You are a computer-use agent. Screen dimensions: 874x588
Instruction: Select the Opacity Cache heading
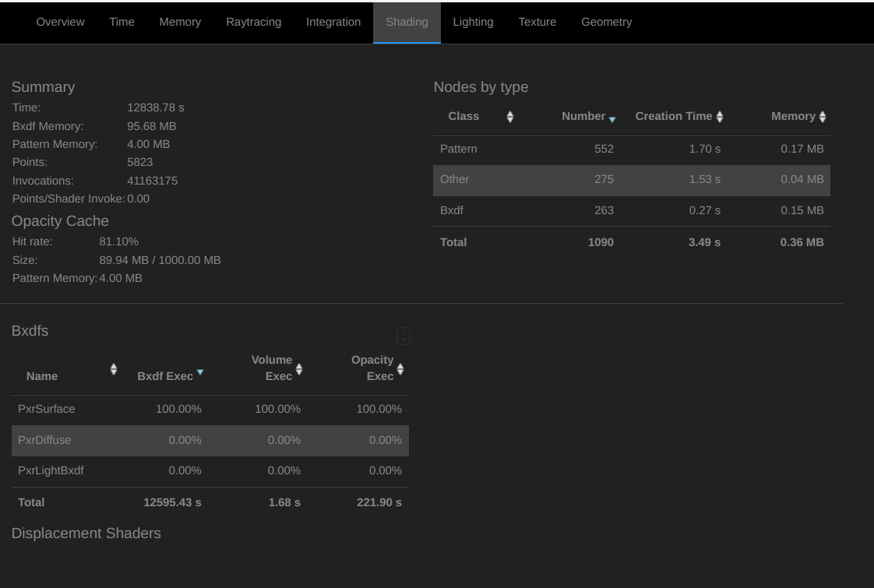[x=60, y=221]
